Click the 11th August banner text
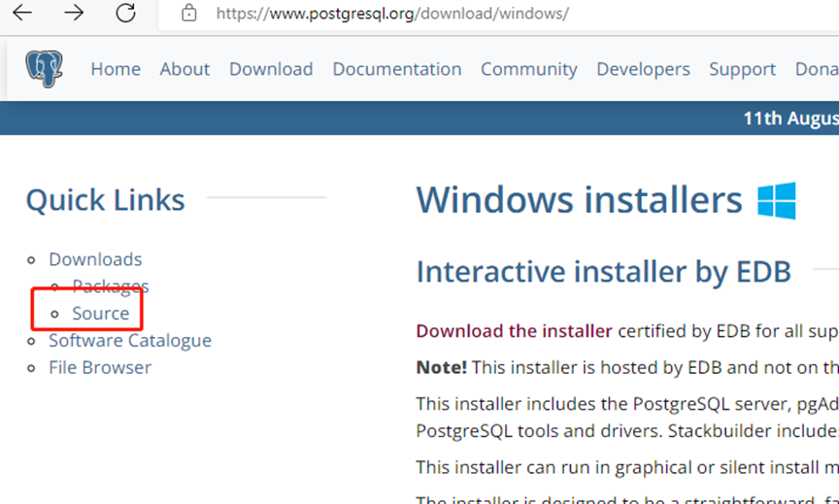 coord(790,118)
